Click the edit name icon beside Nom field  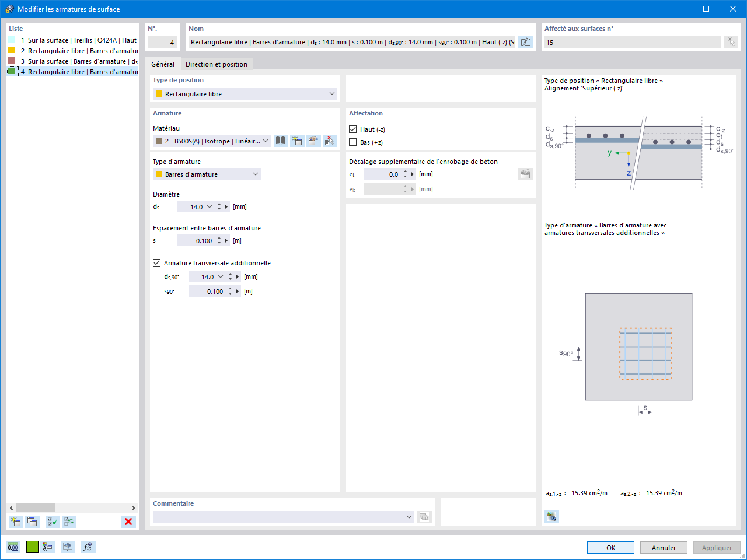[x=525, y=42]
